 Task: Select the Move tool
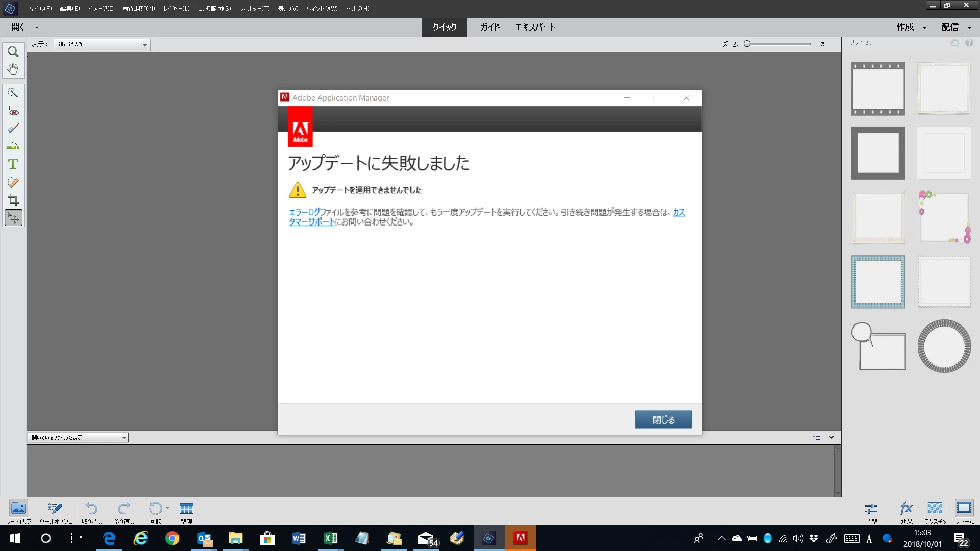[13, 218]
